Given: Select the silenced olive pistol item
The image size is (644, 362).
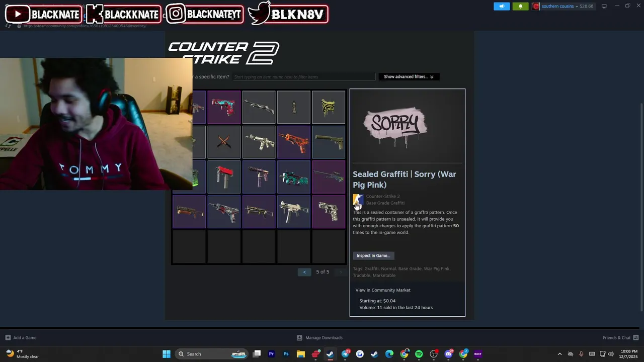Looking at the screenshot, I should 329,142.
